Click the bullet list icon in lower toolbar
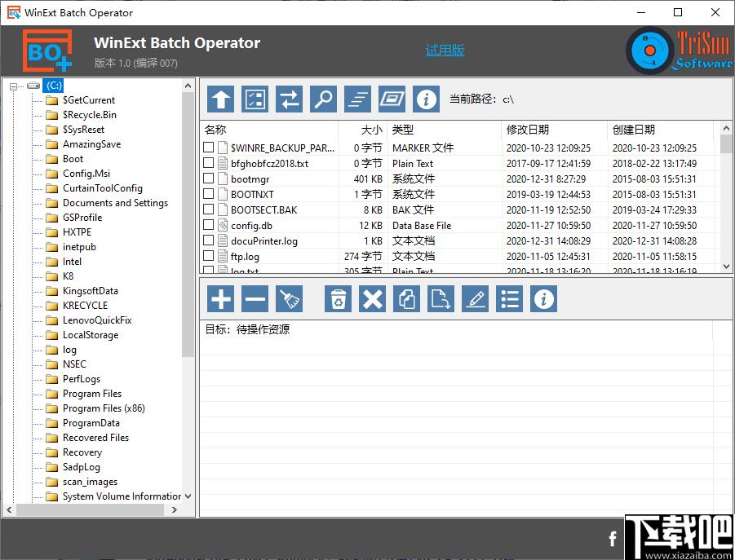 tap(510, 298)
